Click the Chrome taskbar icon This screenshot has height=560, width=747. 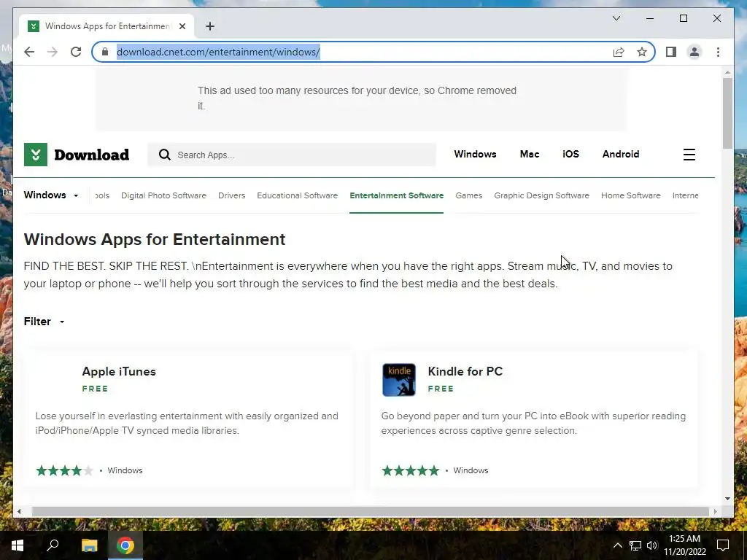point(125,545)
